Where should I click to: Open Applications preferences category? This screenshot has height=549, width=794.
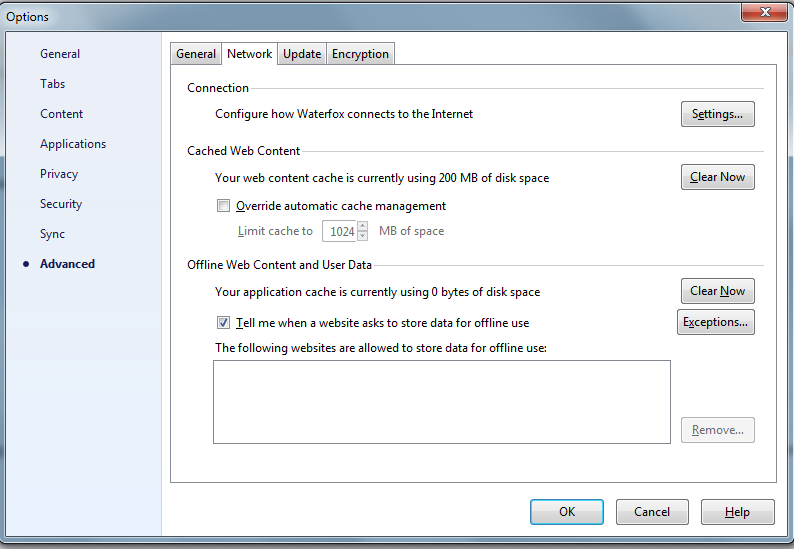point(73,144)
